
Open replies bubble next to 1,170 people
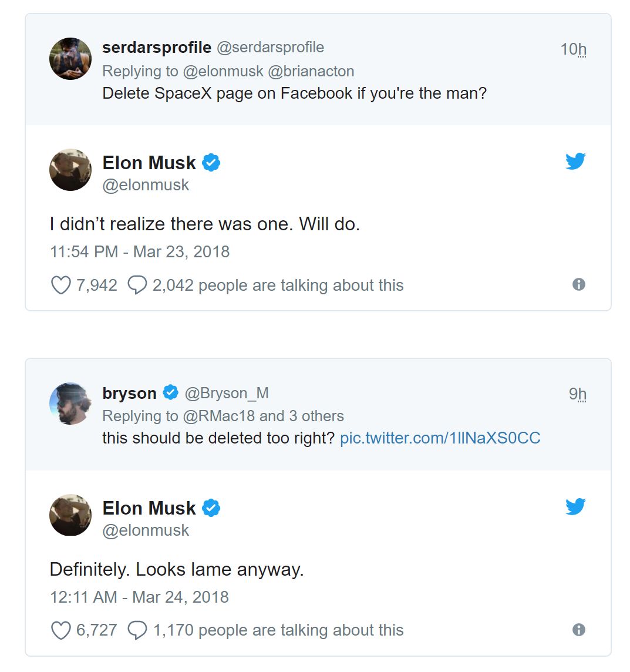137,630
